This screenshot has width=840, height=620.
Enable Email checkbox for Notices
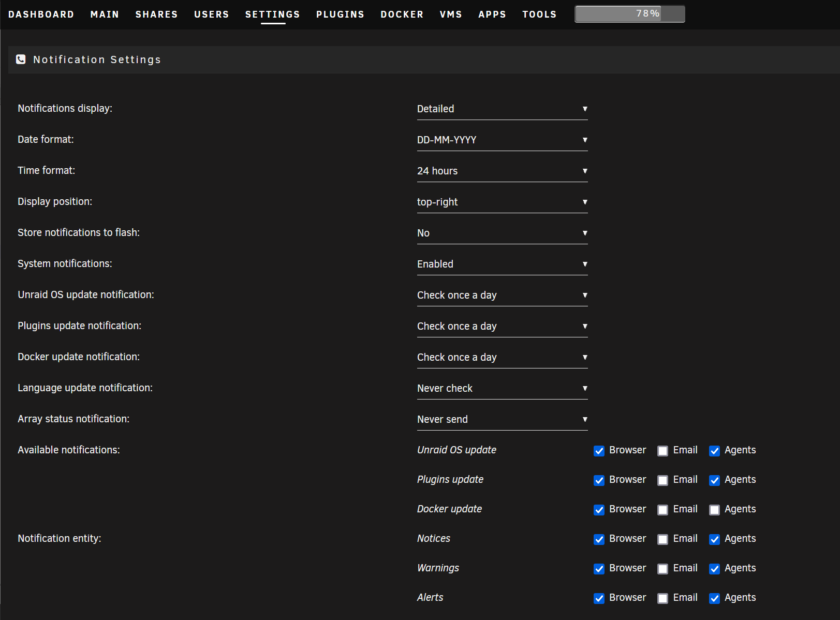coord(662,539)
